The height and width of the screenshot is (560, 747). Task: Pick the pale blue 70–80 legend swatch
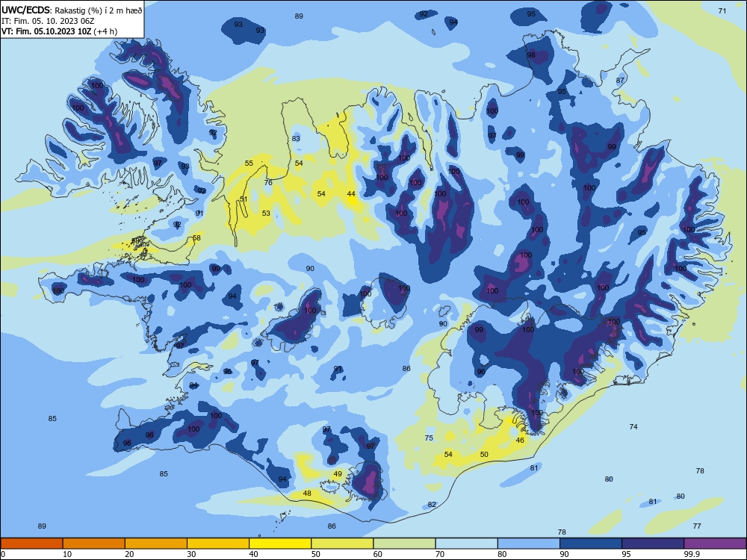[x=466, y=544]
